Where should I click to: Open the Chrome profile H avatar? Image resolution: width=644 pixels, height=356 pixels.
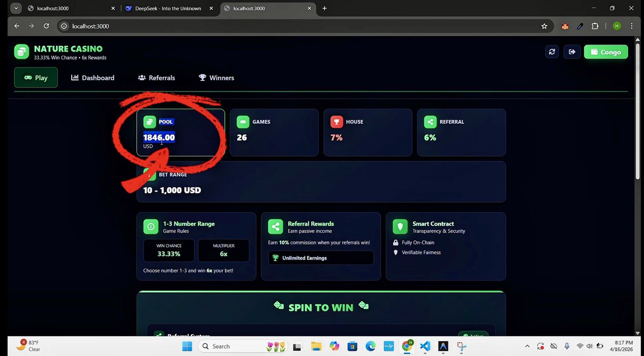click(617, 26)
